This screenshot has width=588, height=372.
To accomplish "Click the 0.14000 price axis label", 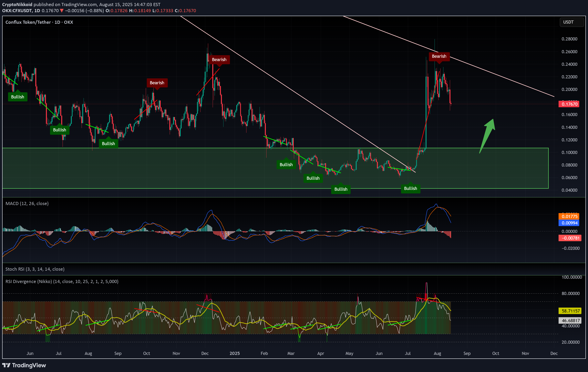I will tap(569, 127).
